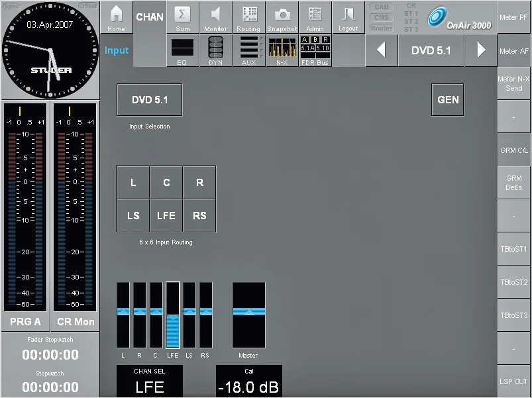Click the CR Mon level meter
532x398 pixels.
[75, 207]
